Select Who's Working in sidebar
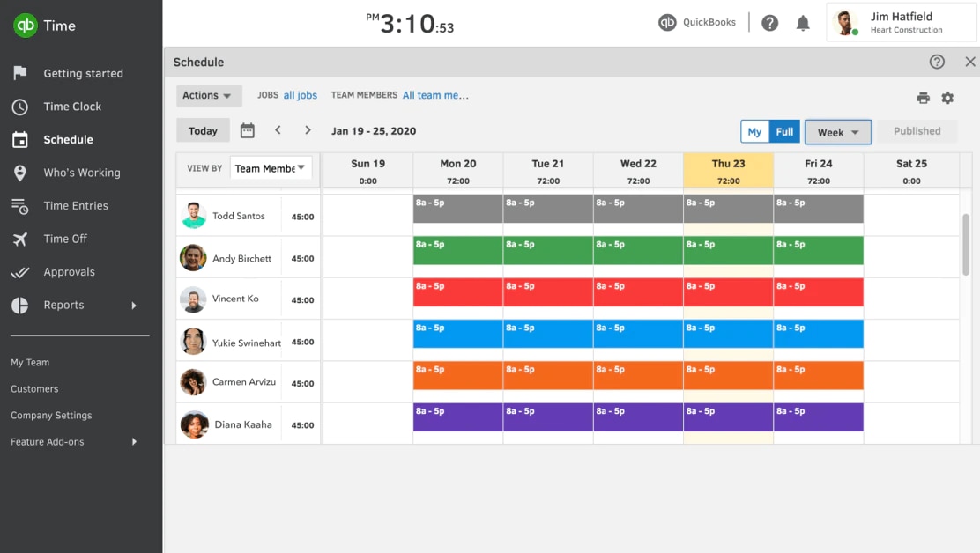980x553 pixels. tap(81, 173)
